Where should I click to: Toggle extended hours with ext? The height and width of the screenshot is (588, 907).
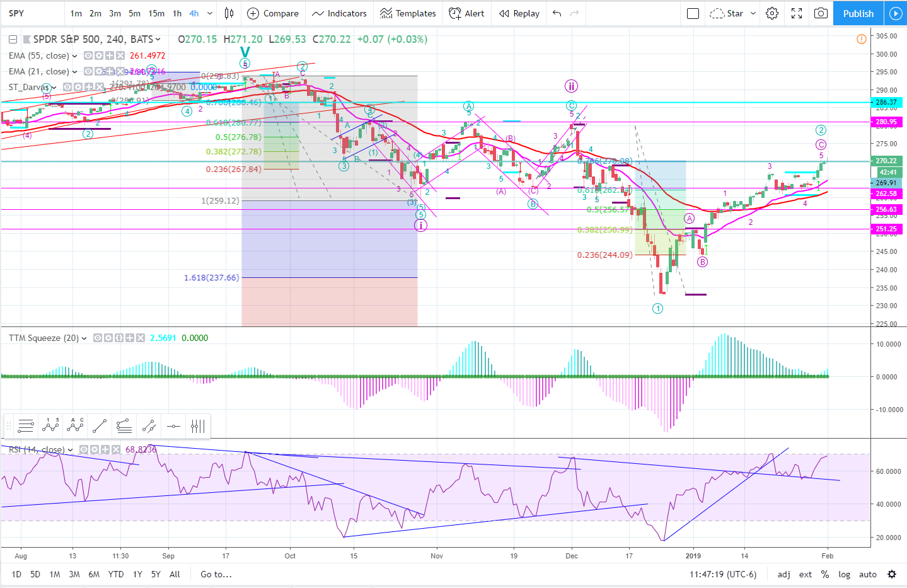coord(806,574)
